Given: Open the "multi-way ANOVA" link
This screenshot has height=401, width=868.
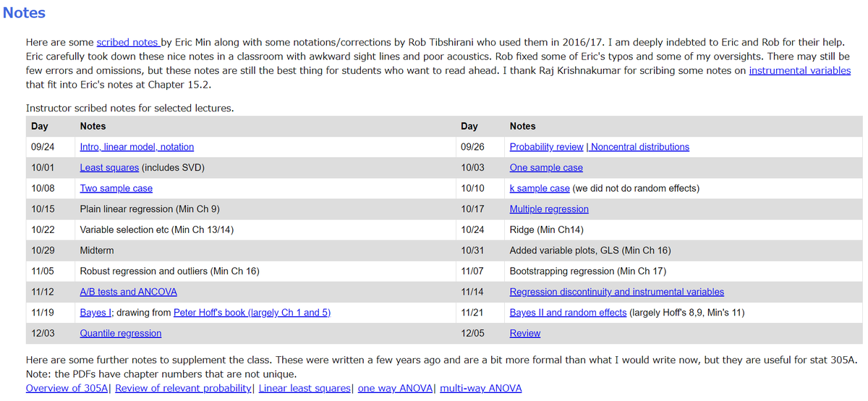Looking at the screenshot, I should point(480,388).
